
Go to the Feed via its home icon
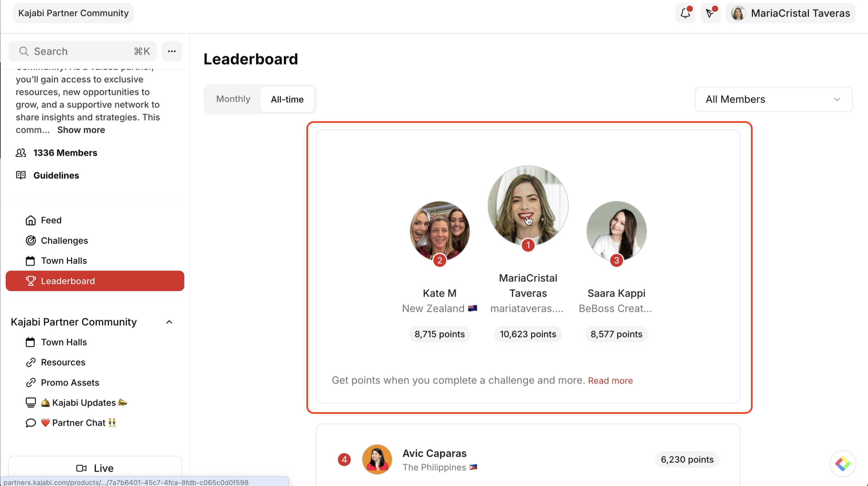click(x=31, y=220)
